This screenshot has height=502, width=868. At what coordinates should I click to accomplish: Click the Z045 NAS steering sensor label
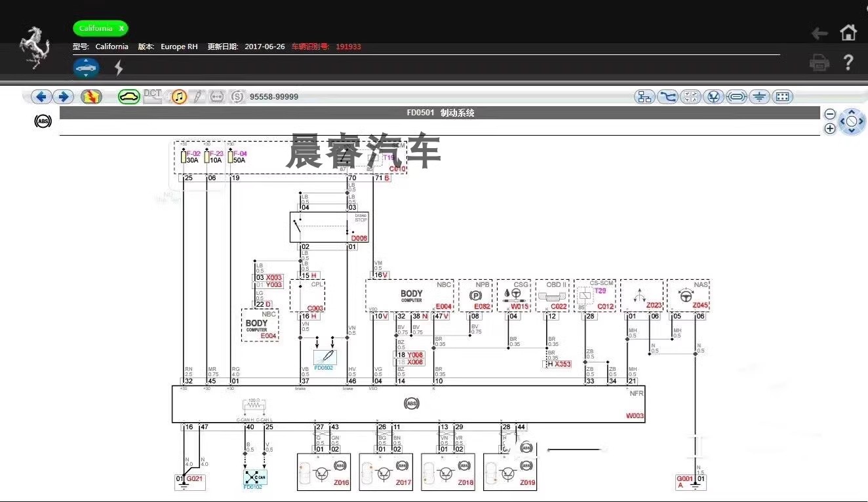(701, 305)
